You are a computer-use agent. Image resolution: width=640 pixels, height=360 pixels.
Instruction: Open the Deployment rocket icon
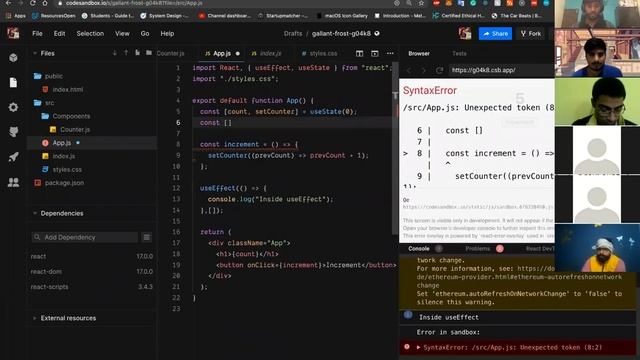[x=13, y=157]
